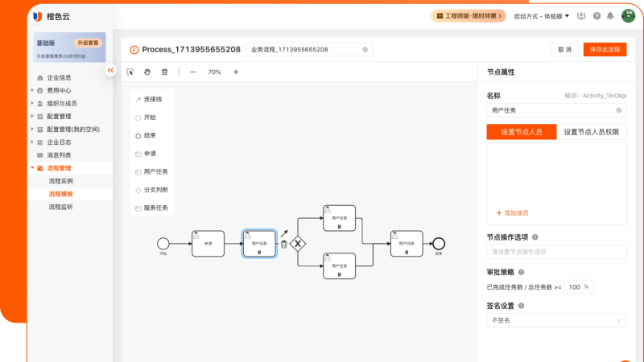Switch to the 设置节点人员 tab
Screen dimensions: 644x362
click(x=522, y=132)
